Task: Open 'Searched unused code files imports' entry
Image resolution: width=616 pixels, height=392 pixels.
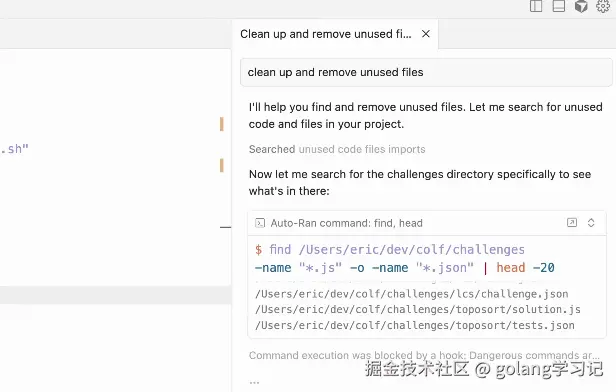Action: [x=337, y=149]
